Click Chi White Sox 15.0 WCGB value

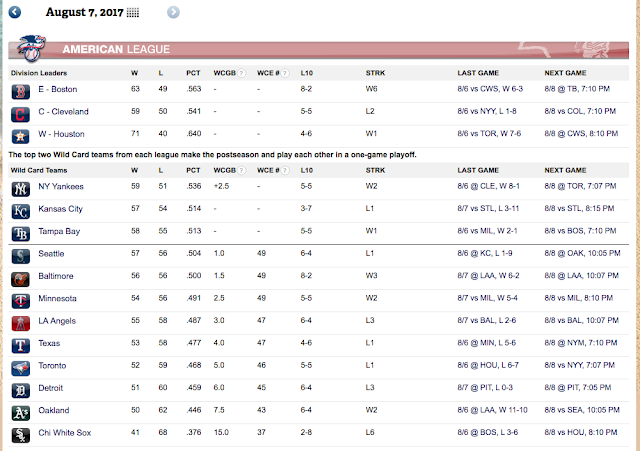(221, 433)
